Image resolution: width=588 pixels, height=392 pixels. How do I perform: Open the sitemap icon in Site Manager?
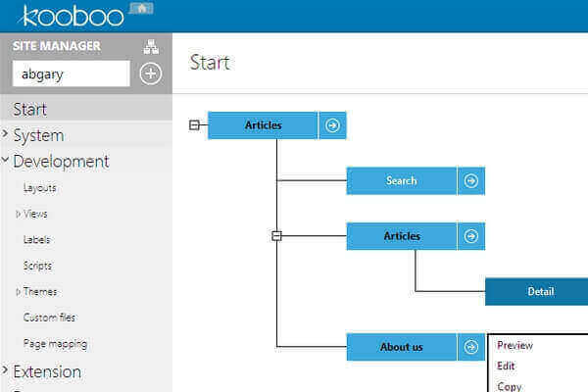pyautogui.click(x=151, y=46)
